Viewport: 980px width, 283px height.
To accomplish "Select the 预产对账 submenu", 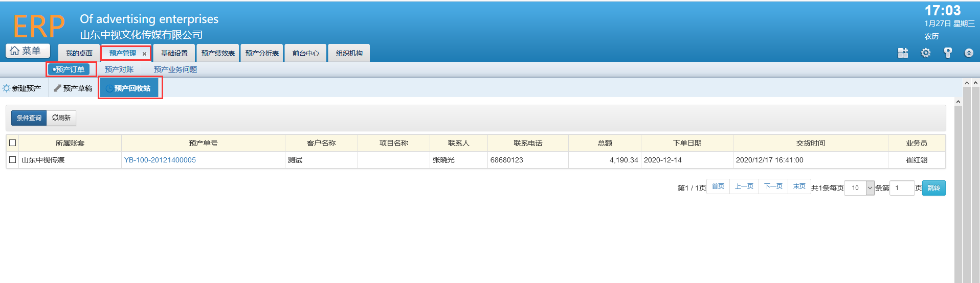I will coord(119,69).
